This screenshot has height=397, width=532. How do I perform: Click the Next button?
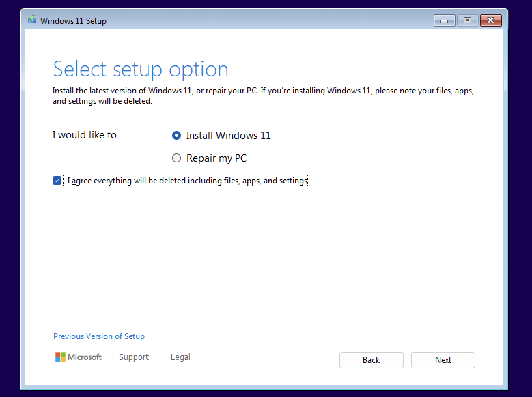coord(443,360)
